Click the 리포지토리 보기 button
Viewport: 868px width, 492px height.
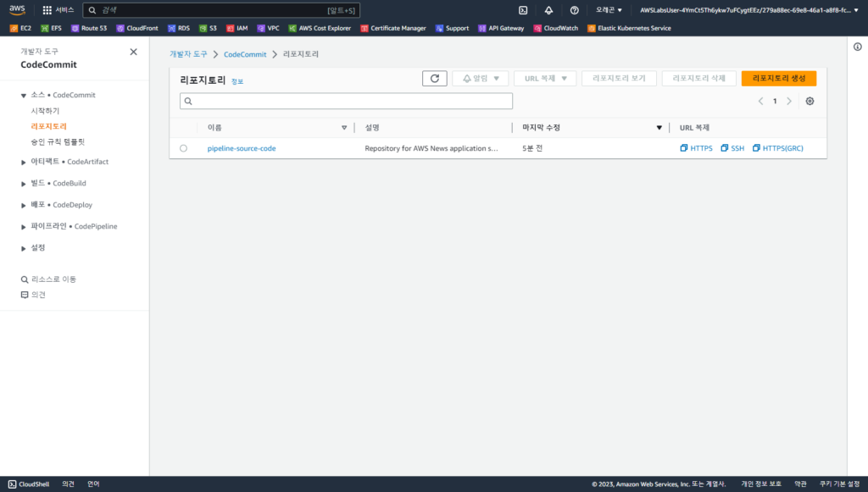point(619,79)
